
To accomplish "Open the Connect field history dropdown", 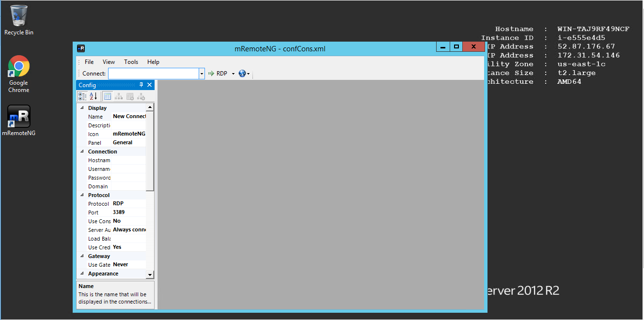I will pyautogui.click(x=201, y=73).
